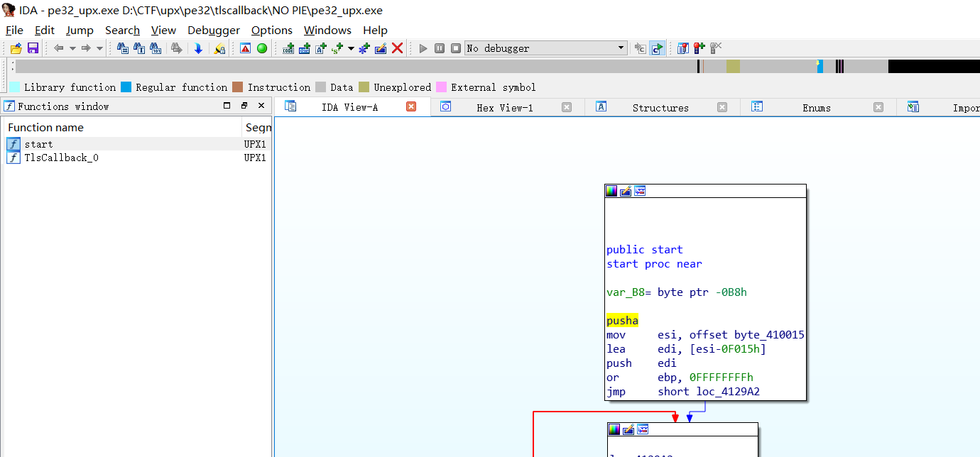Switch to the Structures tab
The height and width of the screenshot is (457, 980).
point(660,108)
